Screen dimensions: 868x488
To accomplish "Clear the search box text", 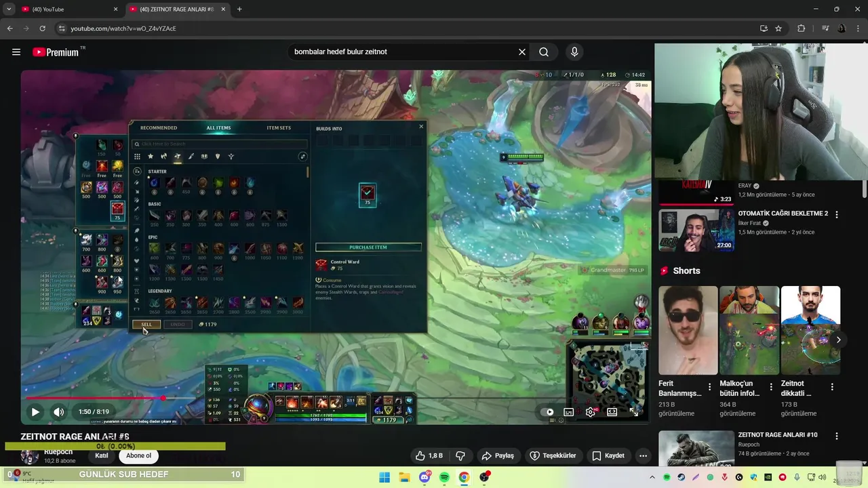I will [522, 52].
